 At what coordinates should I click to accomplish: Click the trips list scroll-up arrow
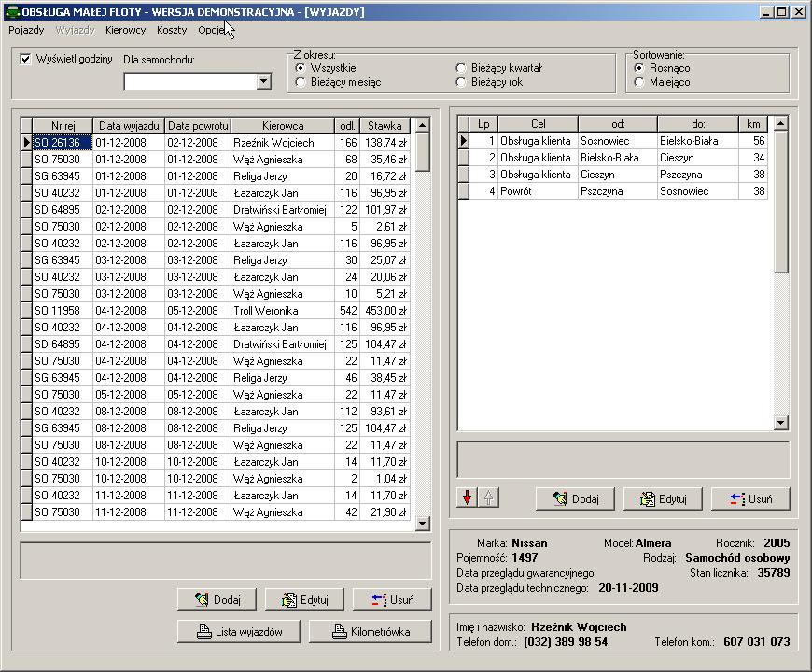point(423,125)
